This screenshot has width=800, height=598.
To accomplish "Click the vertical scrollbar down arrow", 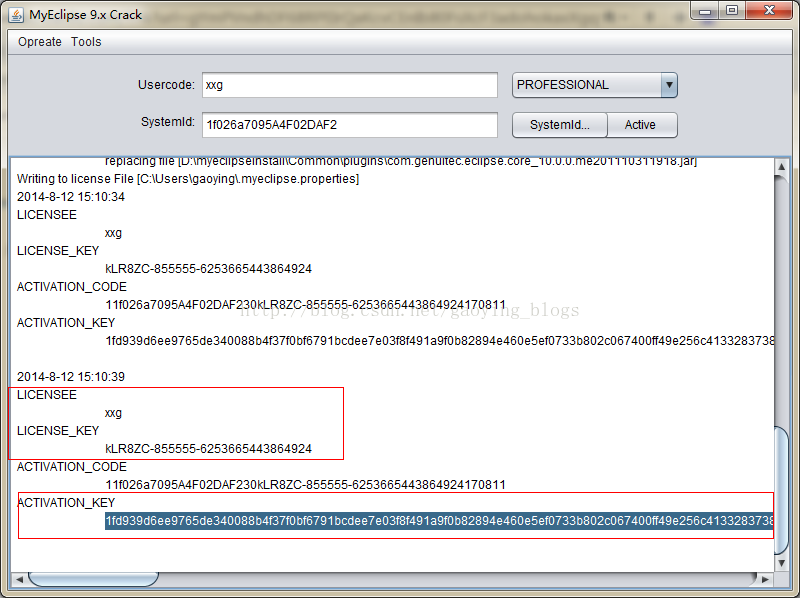I will click(x=781, y=563).
